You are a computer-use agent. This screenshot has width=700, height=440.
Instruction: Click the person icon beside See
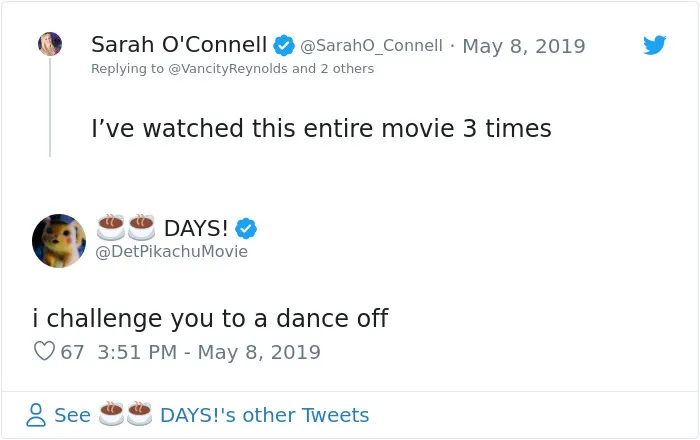point(36,415)
